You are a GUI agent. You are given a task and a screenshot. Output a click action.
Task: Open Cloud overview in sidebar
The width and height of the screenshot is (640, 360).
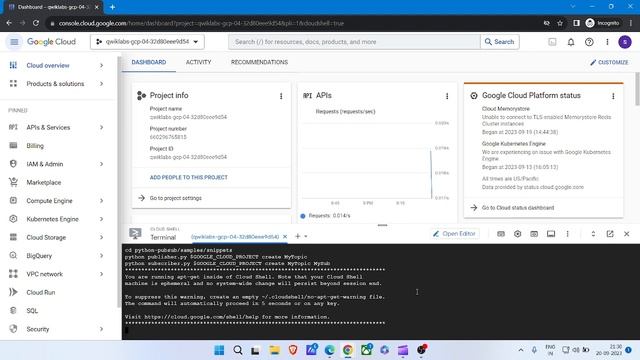[48, 65]
